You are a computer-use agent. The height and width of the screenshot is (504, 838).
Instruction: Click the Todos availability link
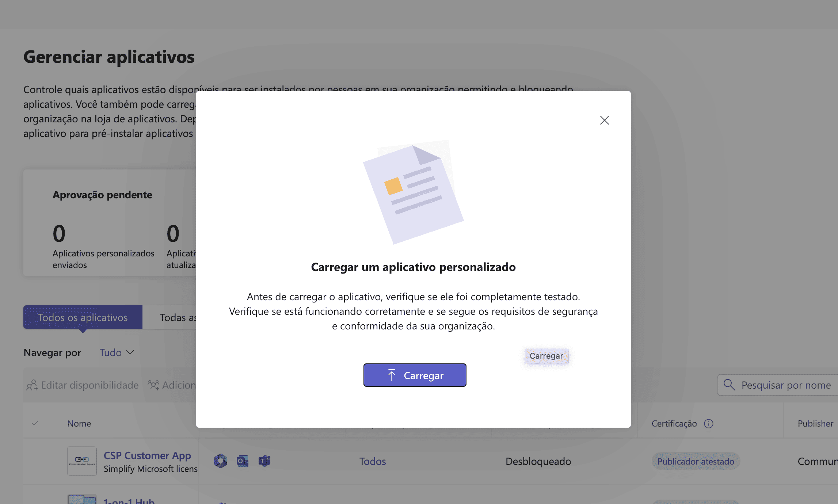(372, 461)
